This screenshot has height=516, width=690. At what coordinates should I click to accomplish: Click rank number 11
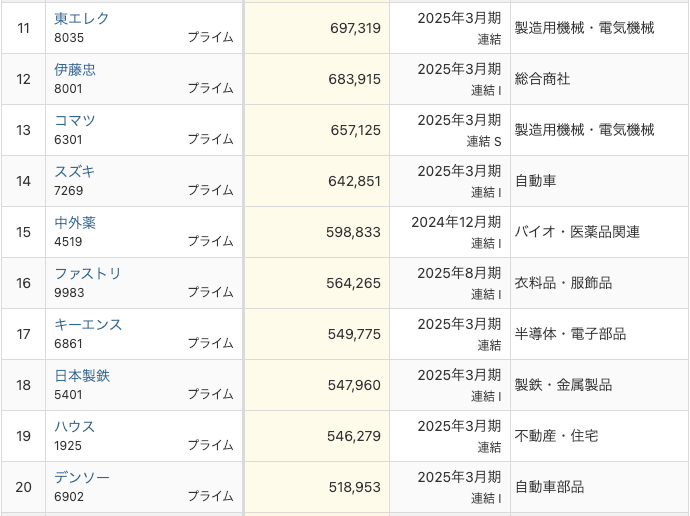[23, 28]
